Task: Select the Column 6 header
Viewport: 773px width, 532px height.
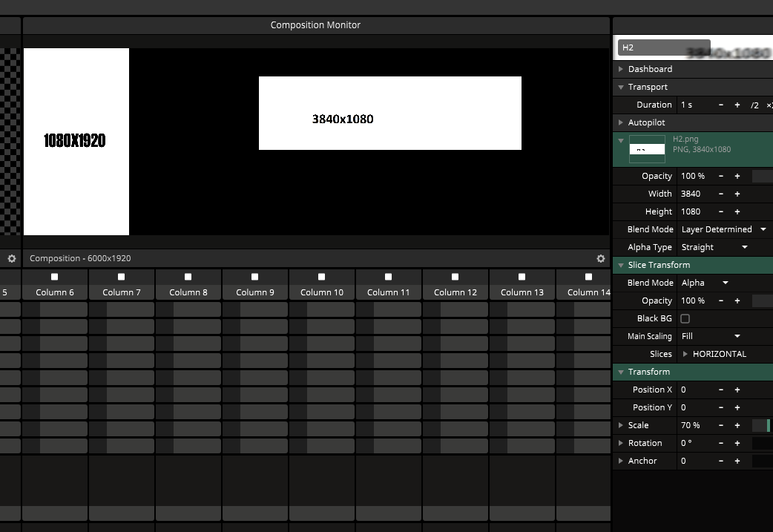Action: [x=55, y=292]
